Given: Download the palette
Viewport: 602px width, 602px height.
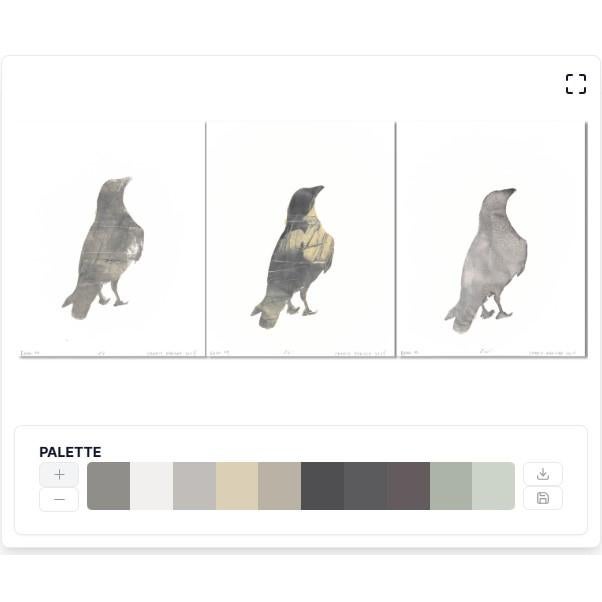Looking at the screenshot, I should (x=542, y=474).
